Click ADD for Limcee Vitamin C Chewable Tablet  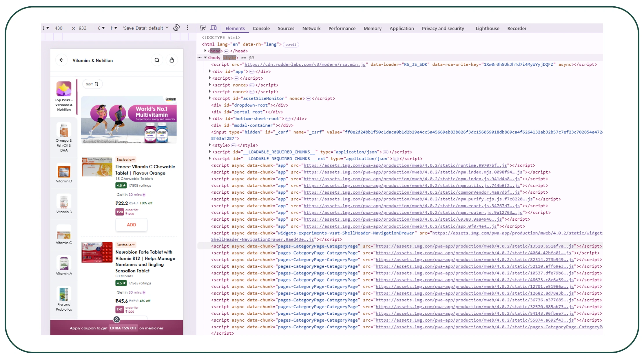click(131, 225)
